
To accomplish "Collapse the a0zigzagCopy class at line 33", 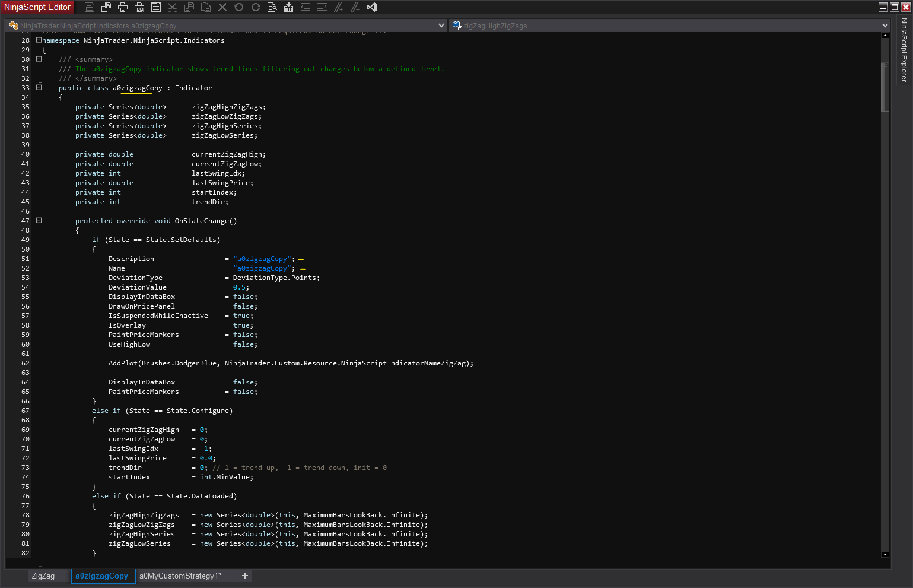I will [x=39, y=88].
